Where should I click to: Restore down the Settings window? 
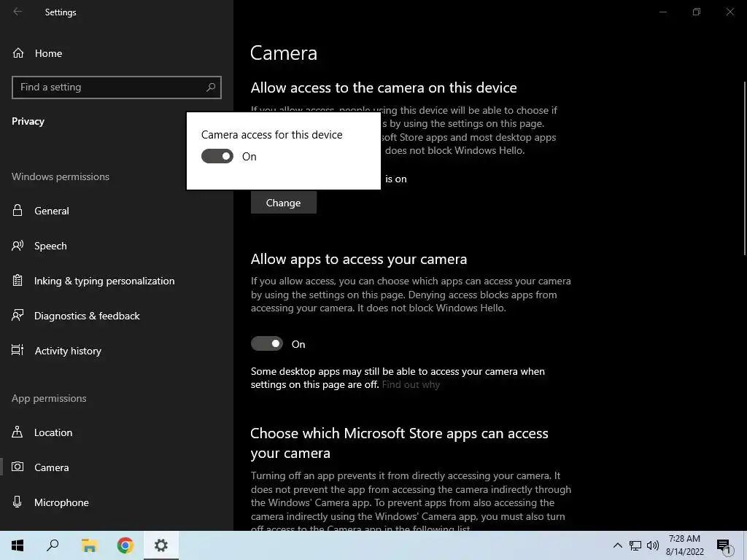[697, 12]
